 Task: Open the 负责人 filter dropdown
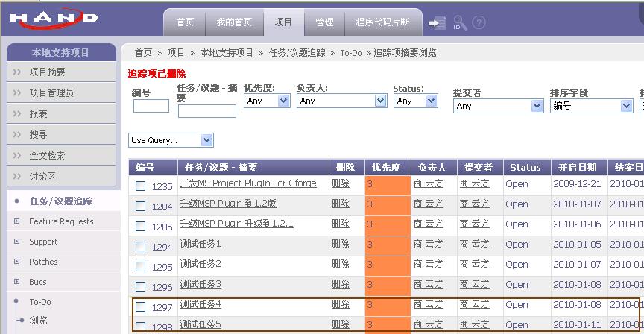(x=341, y=101)
